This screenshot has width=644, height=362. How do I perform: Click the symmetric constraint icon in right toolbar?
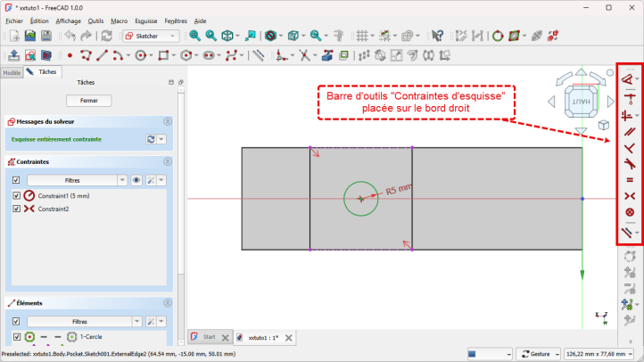(629, 195)
